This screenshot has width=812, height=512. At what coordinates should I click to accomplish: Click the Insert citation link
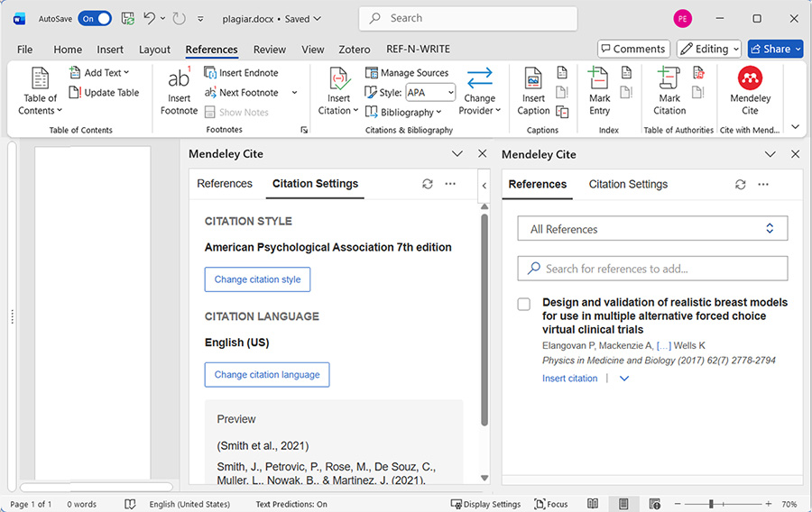(x=569, y=378)
